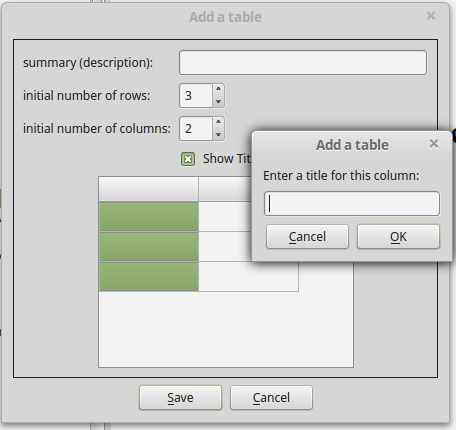456x430 pixels.
Task: Save the new table
Action: (180, 398)
